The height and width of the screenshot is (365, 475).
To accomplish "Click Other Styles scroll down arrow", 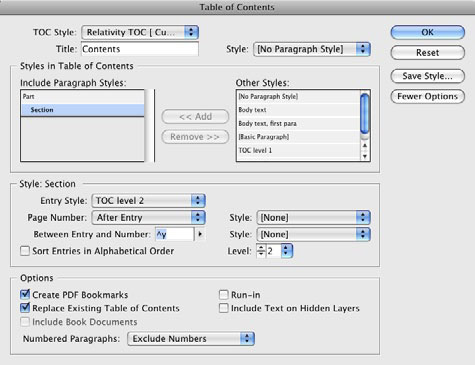I will point(365,156).
